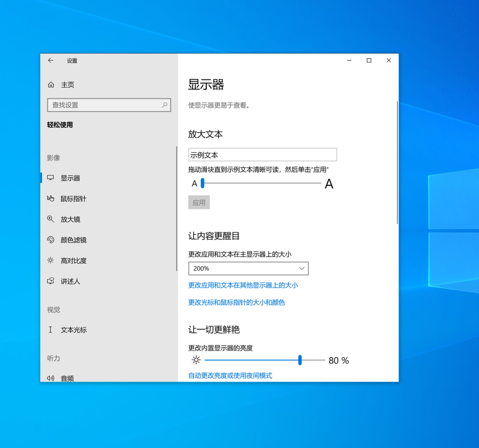Go to 主页 home page
The width and height of the screenshot is (479, 448).
click(109, 85)
